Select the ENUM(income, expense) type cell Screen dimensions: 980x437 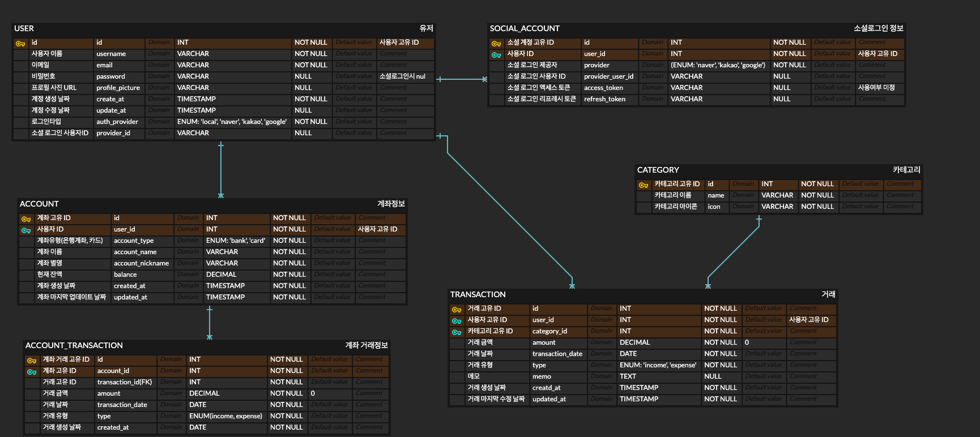pyautogui.click(x=227, y=416)
